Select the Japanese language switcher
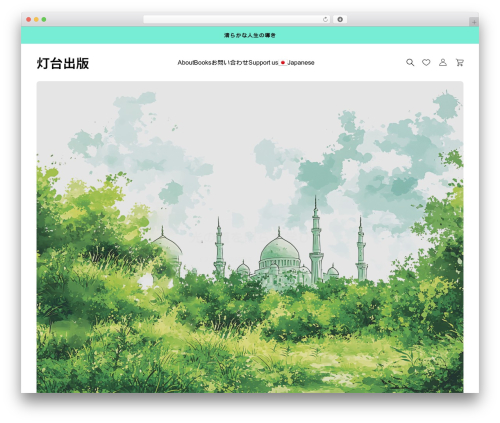 tap(297, 63)
